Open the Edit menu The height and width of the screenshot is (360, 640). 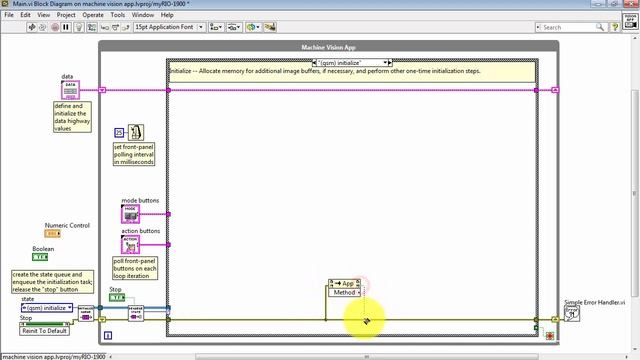pos(25,15)
